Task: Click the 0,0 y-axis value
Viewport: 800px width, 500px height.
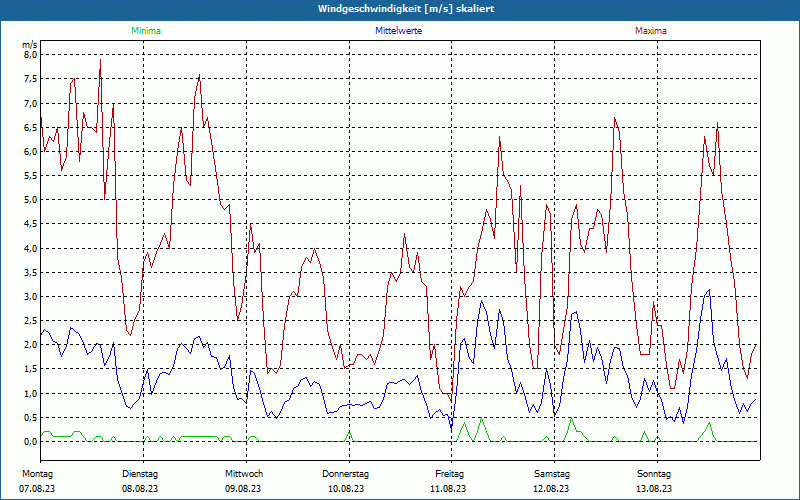Action: (x=31, y=442)
